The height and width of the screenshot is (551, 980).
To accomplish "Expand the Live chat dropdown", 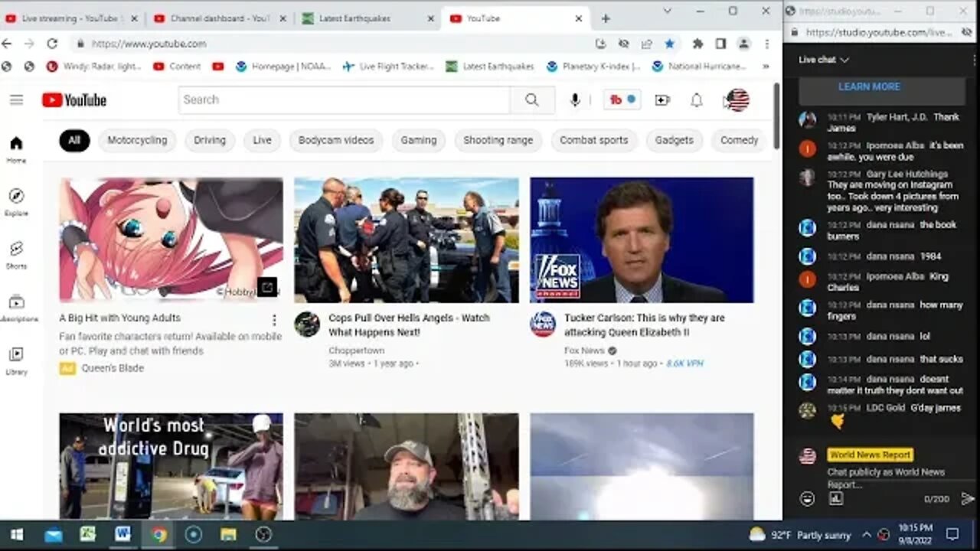I will 824,60.
